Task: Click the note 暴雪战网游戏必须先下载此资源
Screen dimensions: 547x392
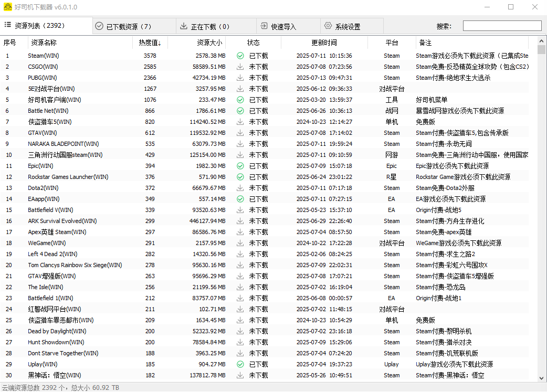Action: pos(460,111)
